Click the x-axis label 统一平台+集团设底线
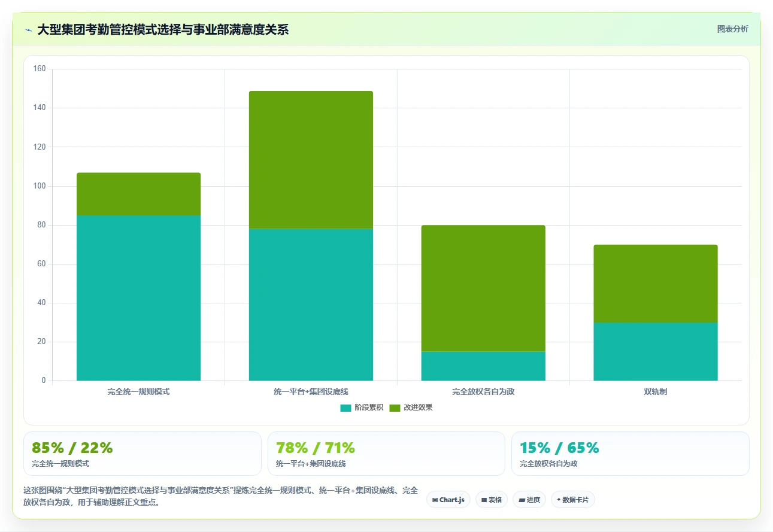The image size is (773, 532). (311, 392)
